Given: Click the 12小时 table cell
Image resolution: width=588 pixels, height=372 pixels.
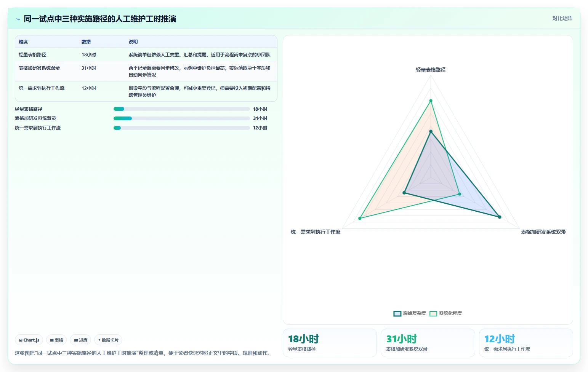Looking at the screenshot, I should pos(89,88).
